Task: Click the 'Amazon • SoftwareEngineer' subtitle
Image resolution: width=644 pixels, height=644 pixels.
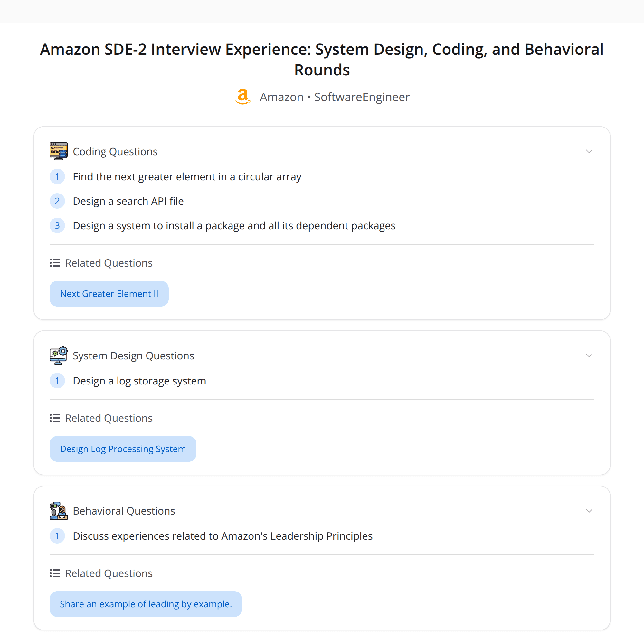Action: [335, 97]
